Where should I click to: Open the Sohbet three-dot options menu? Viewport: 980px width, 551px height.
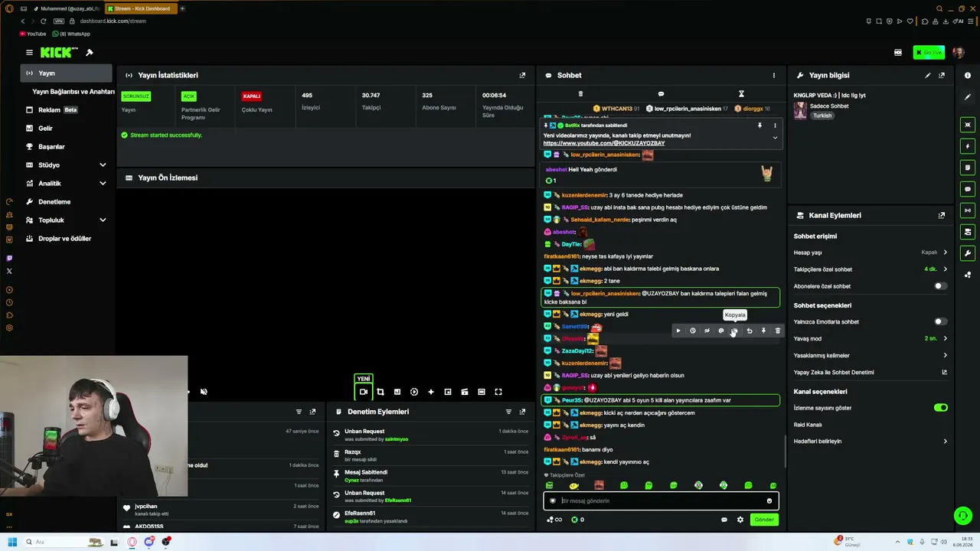[x=773, y=75]
